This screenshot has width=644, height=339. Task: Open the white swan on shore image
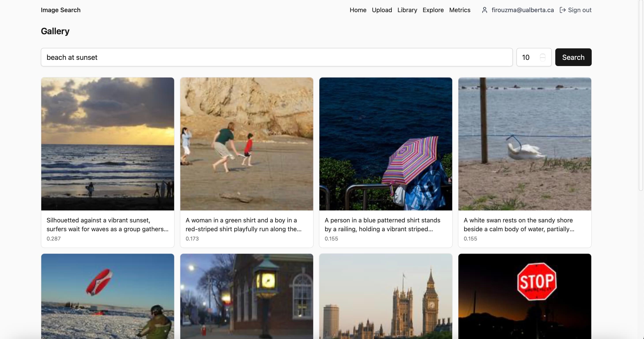click(x=525, y=144)
